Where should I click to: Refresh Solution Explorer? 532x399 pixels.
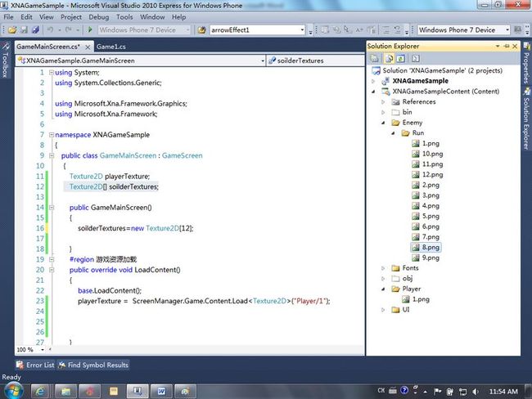(401, 59)
